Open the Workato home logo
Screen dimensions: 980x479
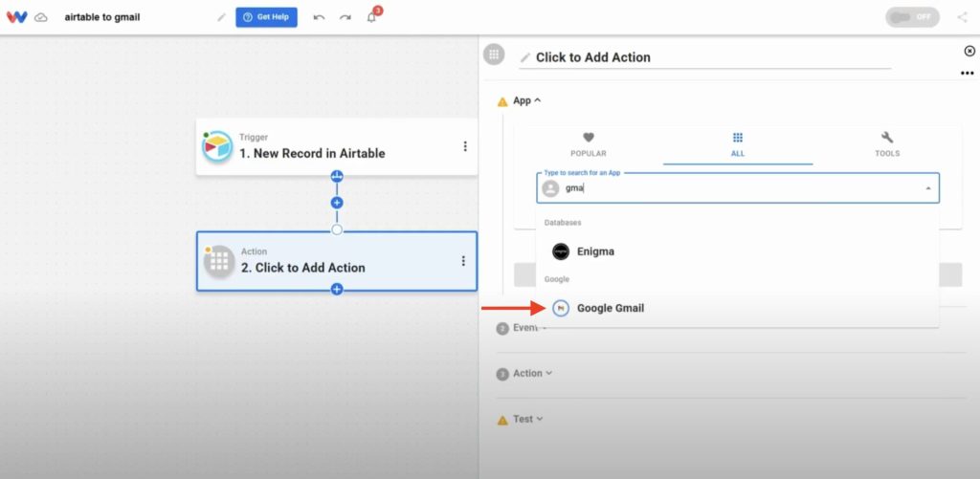(x=17, y=17)
